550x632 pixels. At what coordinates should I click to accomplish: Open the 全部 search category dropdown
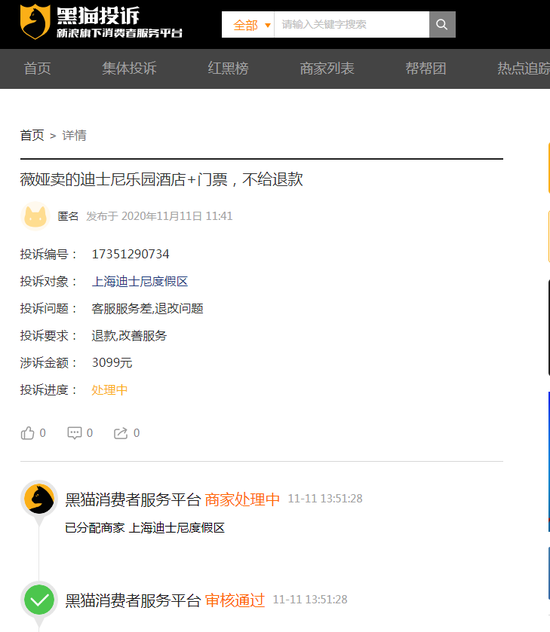point(248,25)
